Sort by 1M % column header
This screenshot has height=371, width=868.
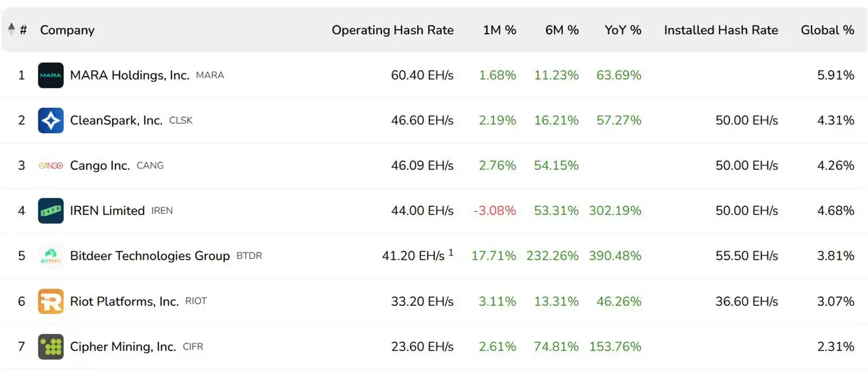(499, 30)
